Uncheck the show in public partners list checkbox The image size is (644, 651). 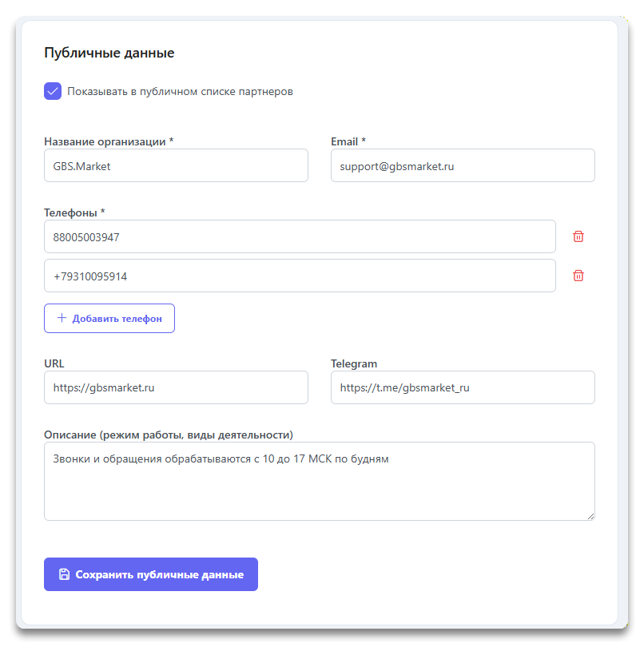tap(53, 91)
